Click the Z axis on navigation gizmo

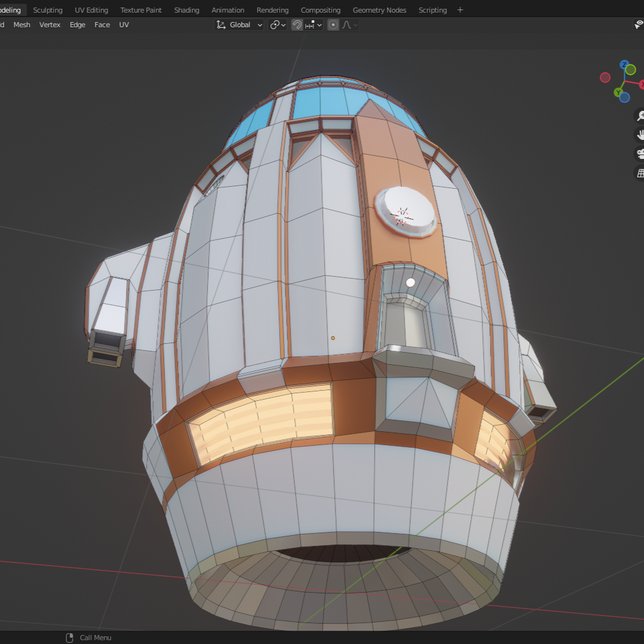click(x=624, y=64)
